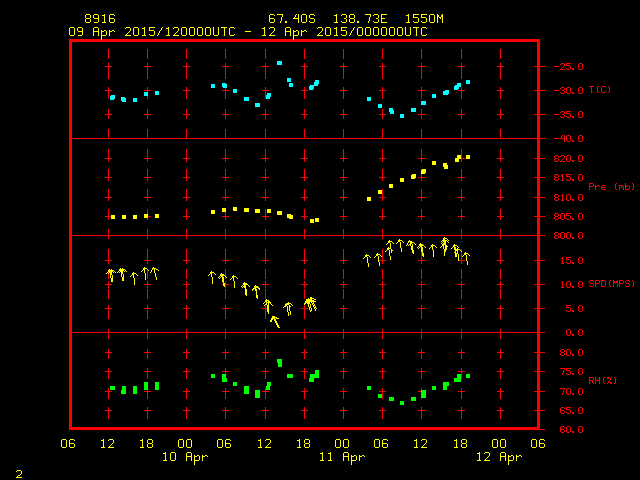640x480 pixels.
Task: Select the latitude 67.40S text
Action: coord(290,19)
